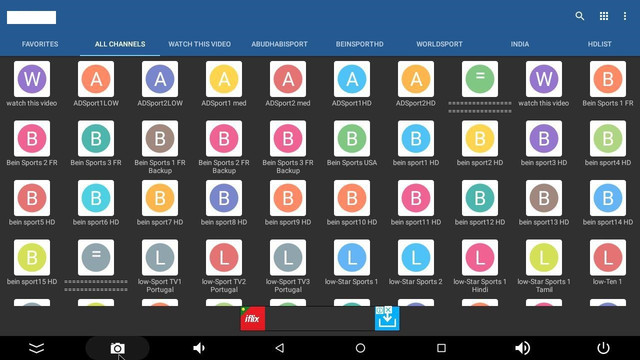Launch bein sport13 HD channel
The height and width of the screenshot is (360, 640).
click(544, 198)
